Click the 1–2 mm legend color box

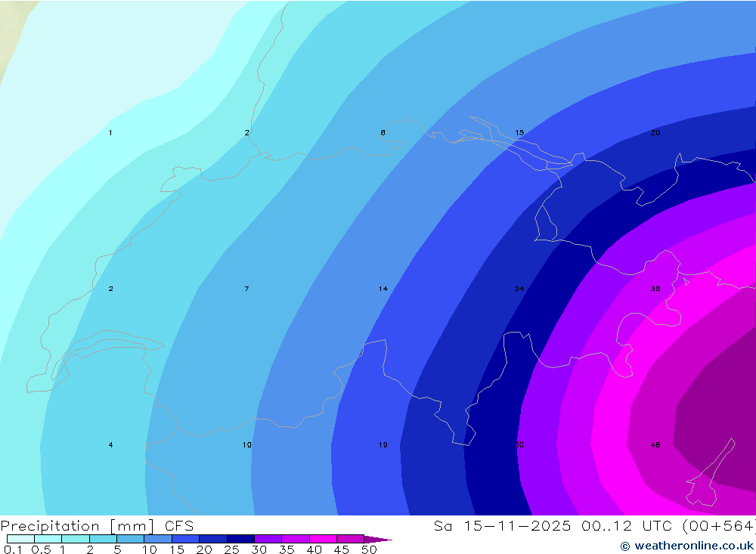[75, 539]
